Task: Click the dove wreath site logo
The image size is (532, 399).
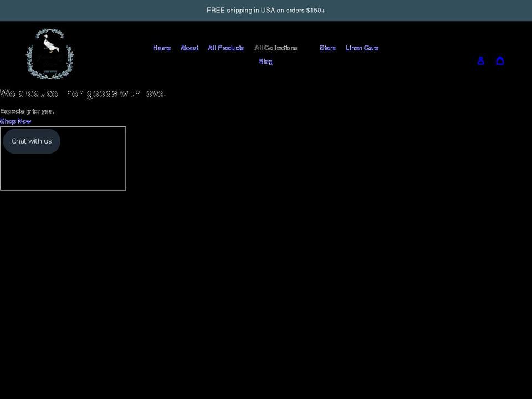Action: 50,53
